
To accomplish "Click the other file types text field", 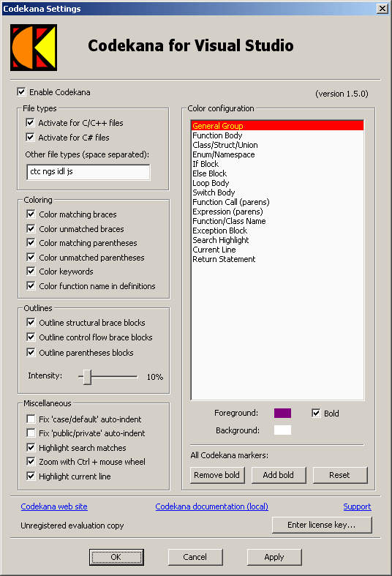I will (x=88, y=172).
